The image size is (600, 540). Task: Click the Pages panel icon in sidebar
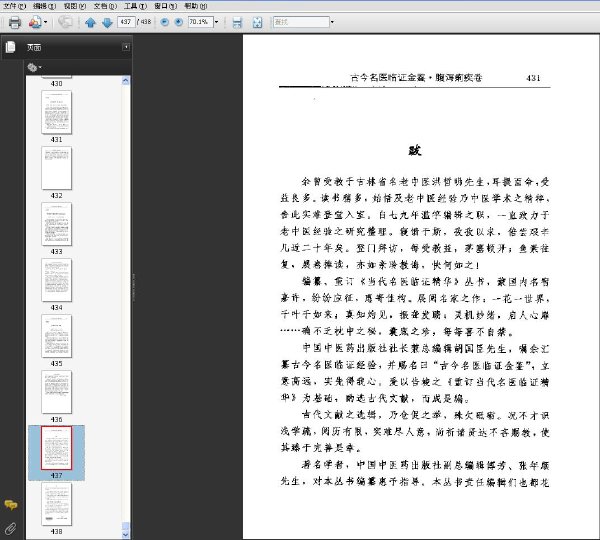tap(10, 47)
